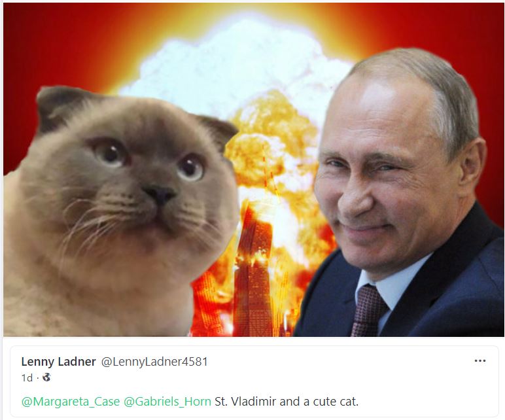Open the @Margareta_Case mention
The width and height of the screenshot is (505, 420).
(x=71, y=402)
